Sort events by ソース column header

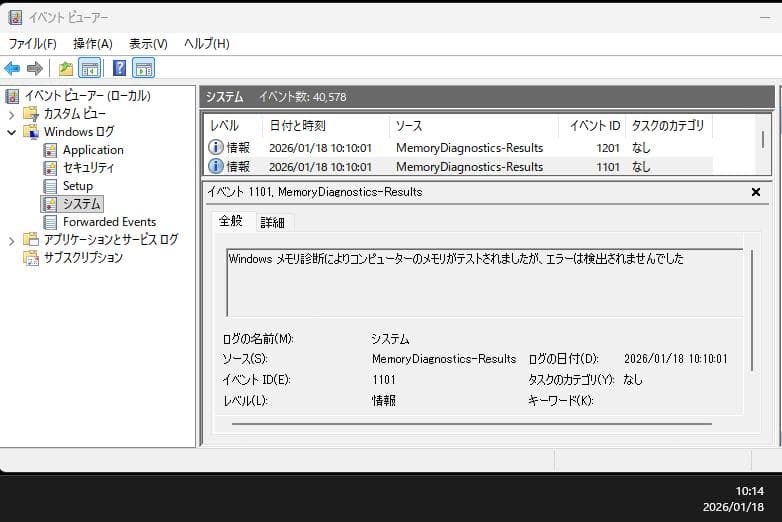pos(473,126)
